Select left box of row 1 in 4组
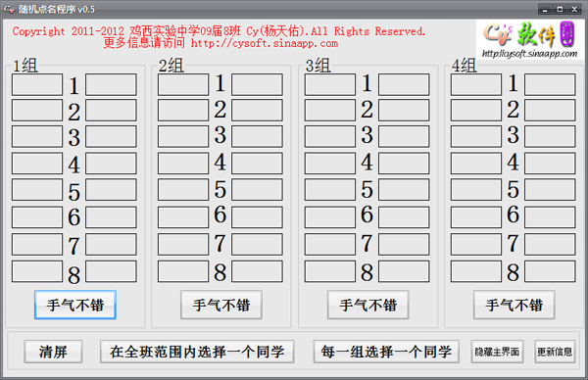Image resolution: width=588 pixels, height=380 pixels. click(x=476, y=84)
